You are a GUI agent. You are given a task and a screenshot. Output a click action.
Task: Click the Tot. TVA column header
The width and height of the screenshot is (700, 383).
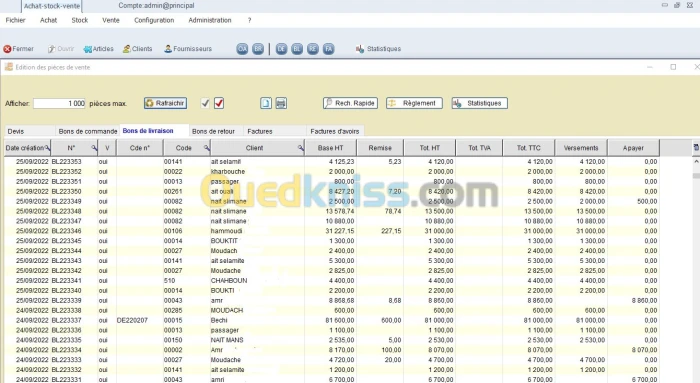point(479,148)
